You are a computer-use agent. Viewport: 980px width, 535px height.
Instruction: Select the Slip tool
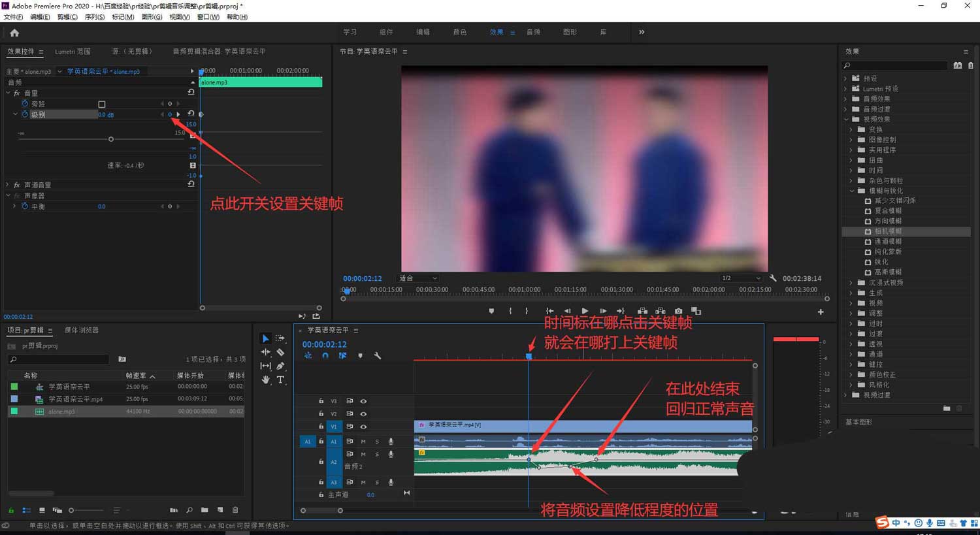265,366
